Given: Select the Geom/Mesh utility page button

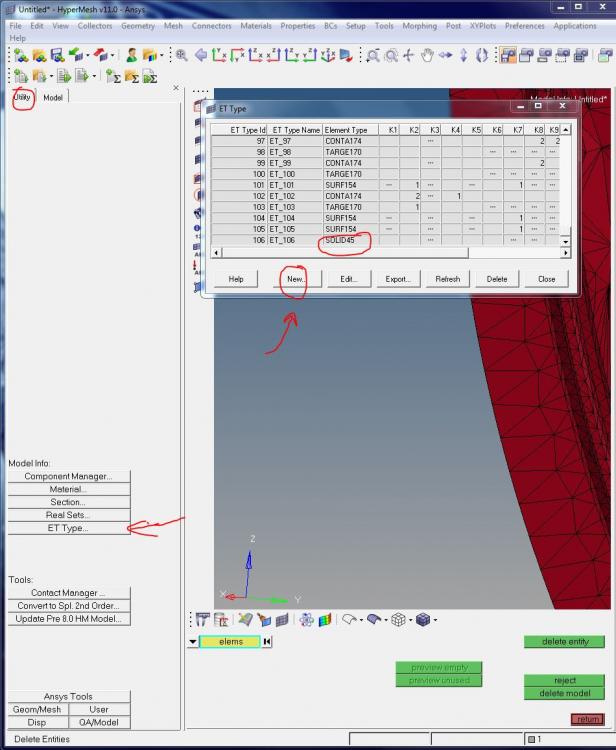Looking at the screenshot, I should pyautogui.click(x=37, y=709).
